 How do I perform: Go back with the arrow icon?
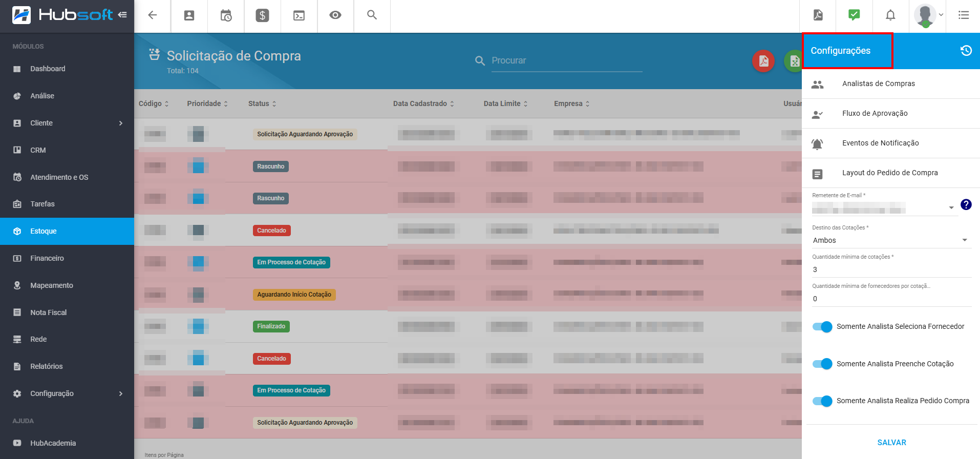153,15
